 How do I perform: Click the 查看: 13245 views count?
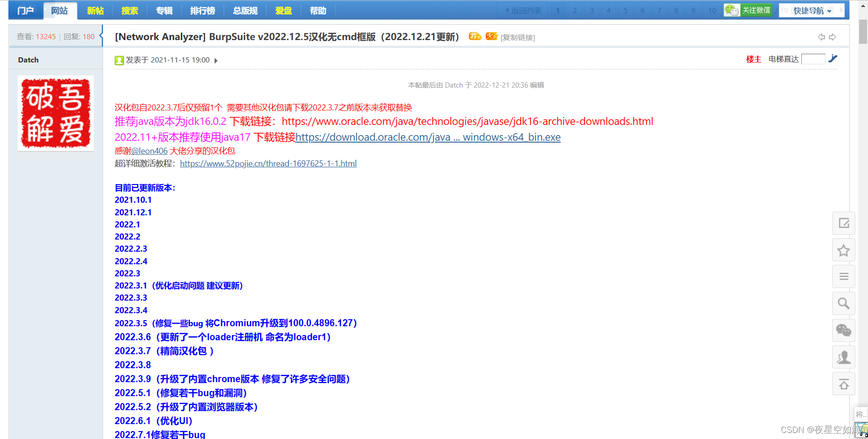click(36, 37)
